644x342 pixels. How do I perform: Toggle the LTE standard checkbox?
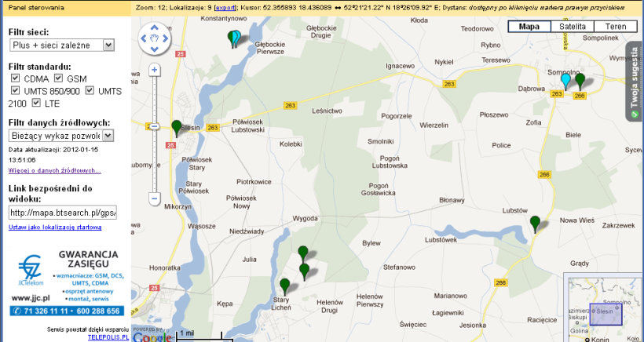point(36,103)
